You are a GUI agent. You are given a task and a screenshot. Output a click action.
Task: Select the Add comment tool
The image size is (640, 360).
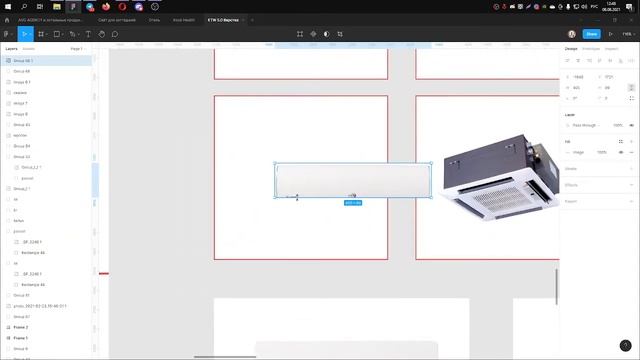point(115,34)
